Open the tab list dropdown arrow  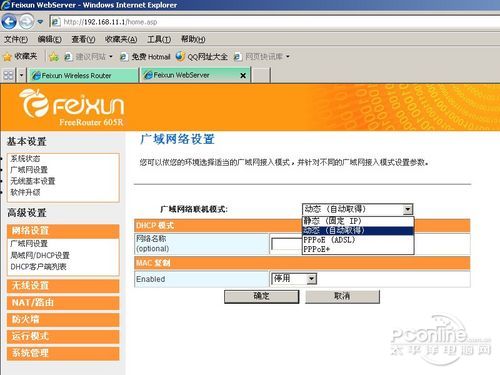[x=22, y=75]
